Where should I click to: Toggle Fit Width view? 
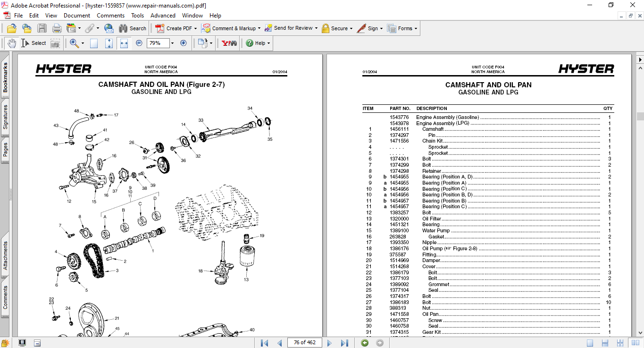coord(124,43)
